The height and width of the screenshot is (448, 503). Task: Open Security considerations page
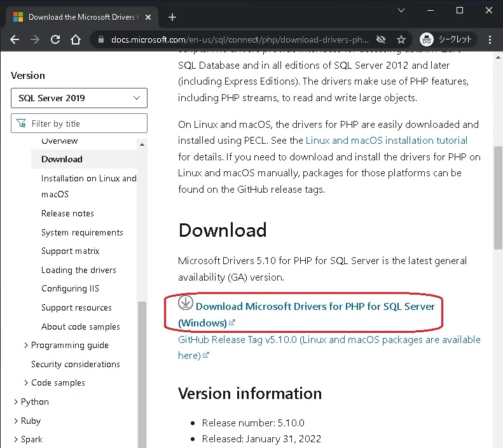pyautogui.click(x=76, y=364)
